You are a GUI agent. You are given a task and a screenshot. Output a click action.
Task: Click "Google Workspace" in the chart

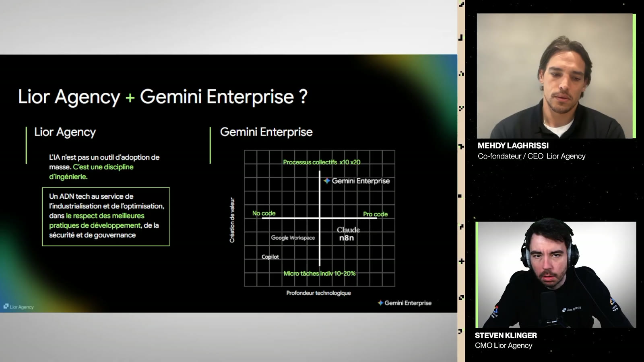coord(293,238)
